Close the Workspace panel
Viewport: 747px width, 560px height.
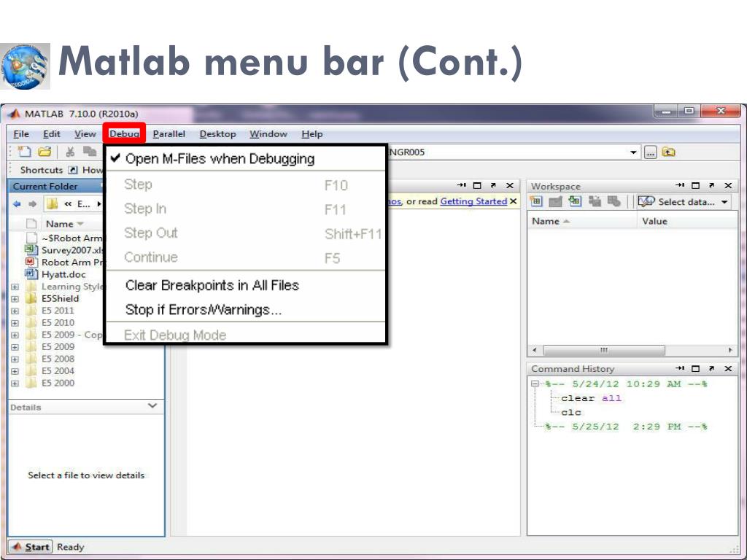click(x=728, y=186)
